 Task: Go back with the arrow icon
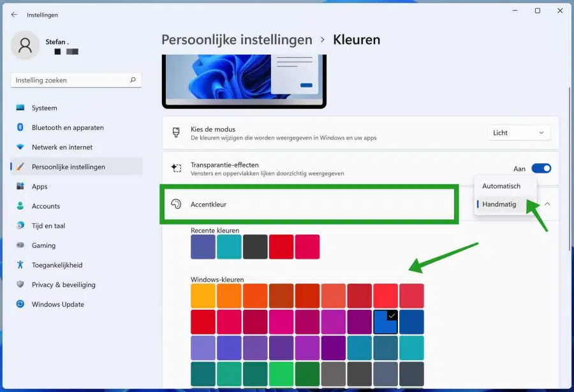pos(14,15)
